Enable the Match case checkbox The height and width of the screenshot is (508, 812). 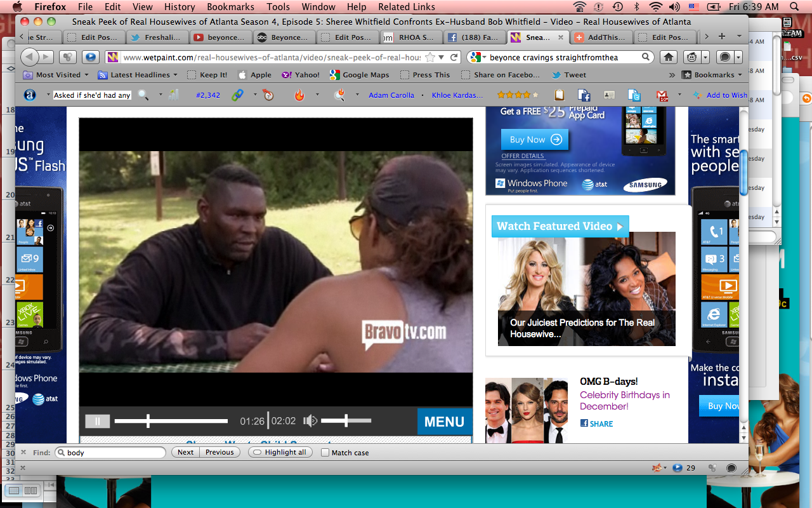pyautogui.click(x=325, y=453)
